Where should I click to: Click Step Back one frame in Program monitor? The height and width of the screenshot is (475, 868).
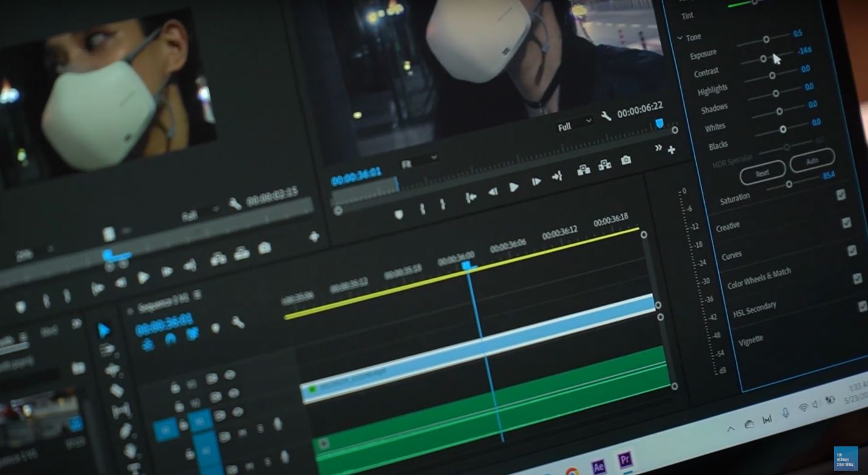click(x=493, y=191)
